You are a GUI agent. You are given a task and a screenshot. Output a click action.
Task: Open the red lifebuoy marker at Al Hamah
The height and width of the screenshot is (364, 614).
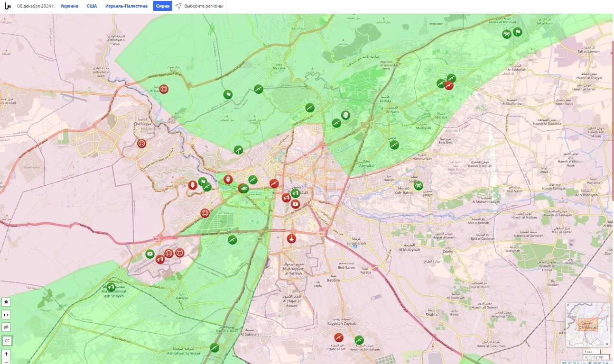point(164,89)
